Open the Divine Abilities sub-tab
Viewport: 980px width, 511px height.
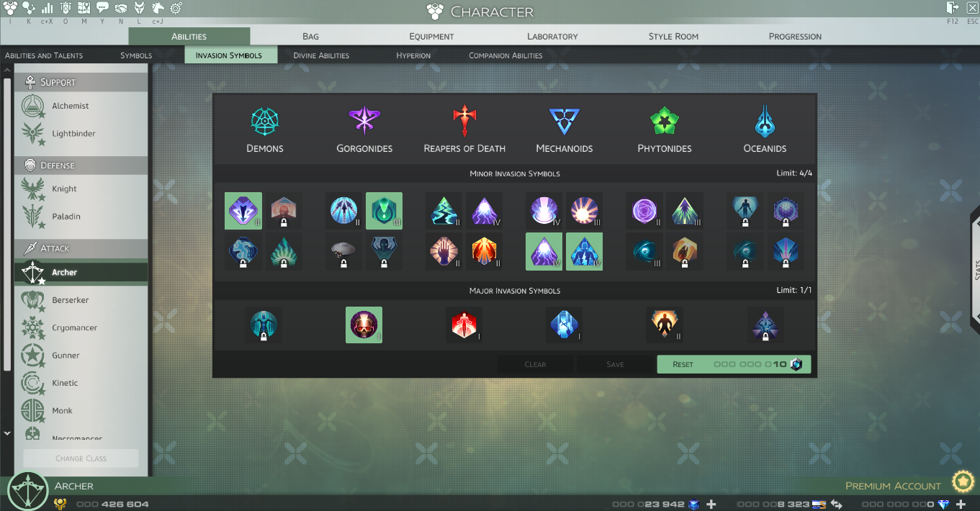321,55
